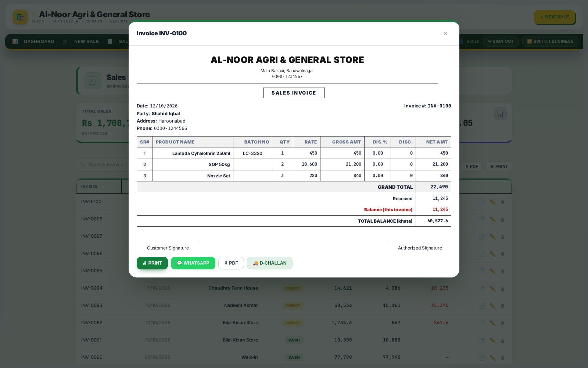Click batch number LC-3320
588x368 pixels.
click(252, 153)
